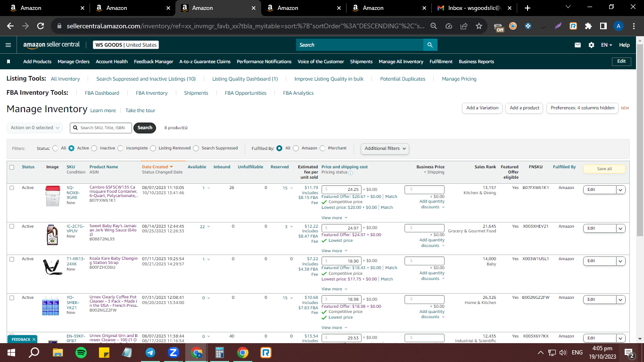644x362 pixels.
Task: Click the Seller Central search magnifier button
Action: (x=430, y=45)
